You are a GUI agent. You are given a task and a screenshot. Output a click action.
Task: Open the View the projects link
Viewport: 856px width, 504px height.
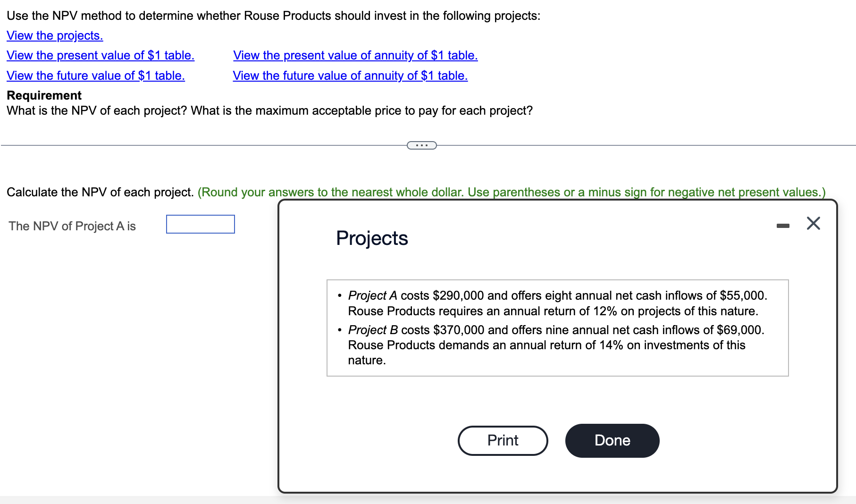click(54, 35)
